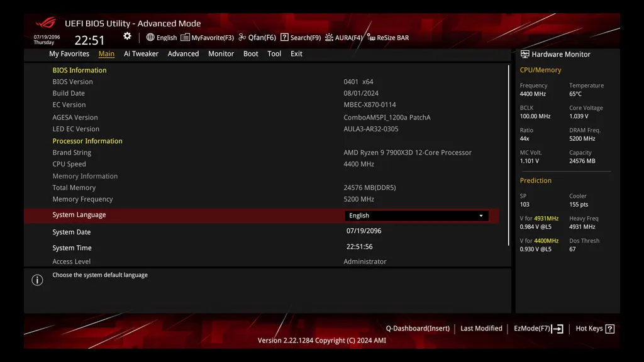Toggle the English language setting
Image resolution: width=644 pixels, height=362 pixels.
(x=162, y=37)
